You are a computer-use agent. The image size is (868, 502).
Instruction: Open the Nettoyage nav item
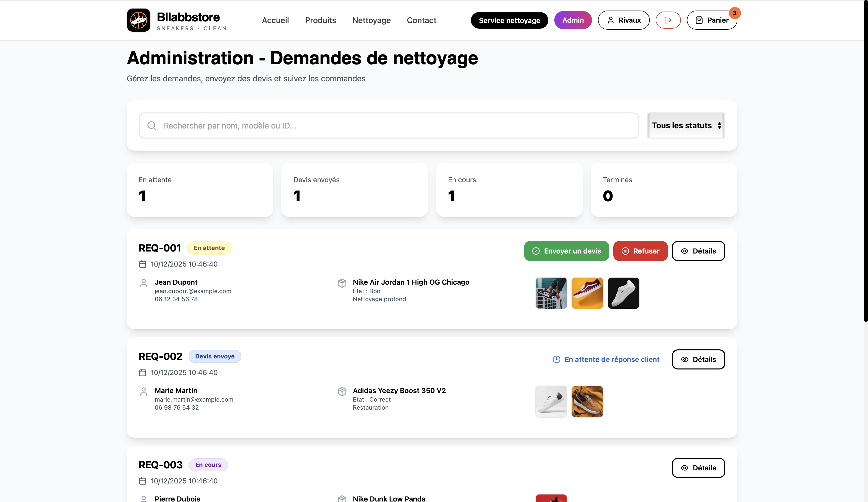click(x=371, y=20)
